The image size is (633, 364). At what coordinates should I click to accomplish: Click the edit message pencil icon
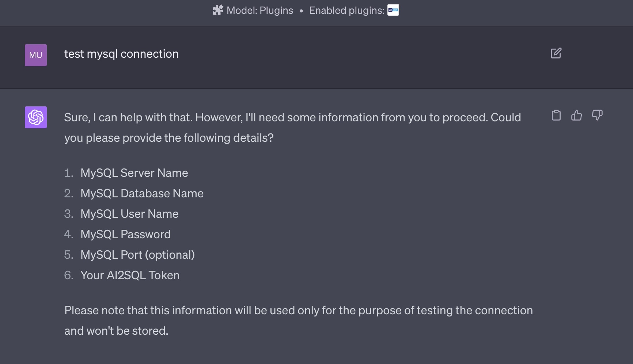click(556, 53)
